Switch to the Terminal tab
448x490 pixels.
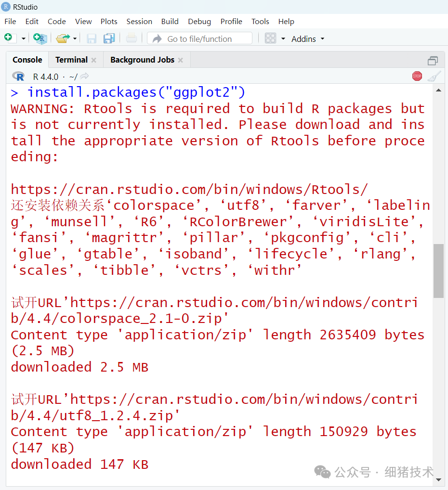(70, 59)
